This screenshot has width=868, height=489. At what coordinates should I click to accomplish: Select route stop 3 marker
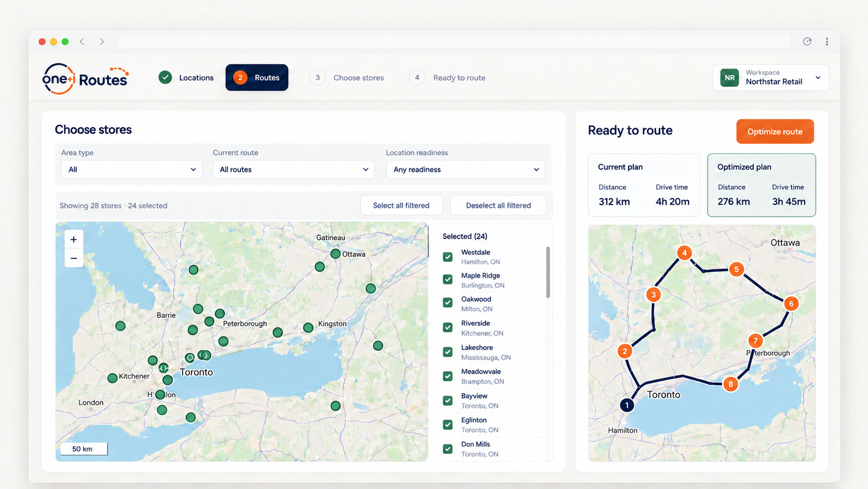[x=654, y=295]
